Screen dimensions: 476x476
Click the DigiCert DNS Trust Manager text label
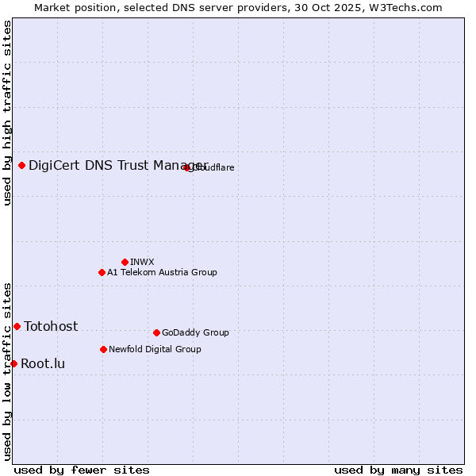(x=117, y=165)
